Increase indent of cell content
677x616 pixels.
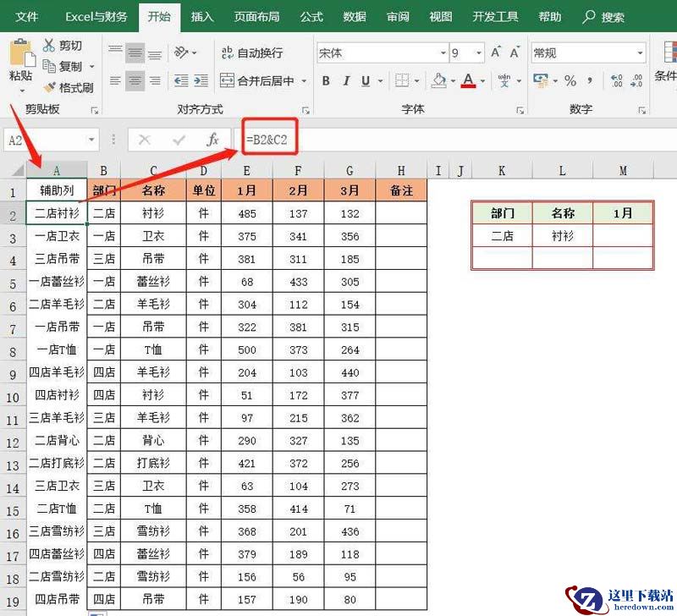[x=201, y=80]
